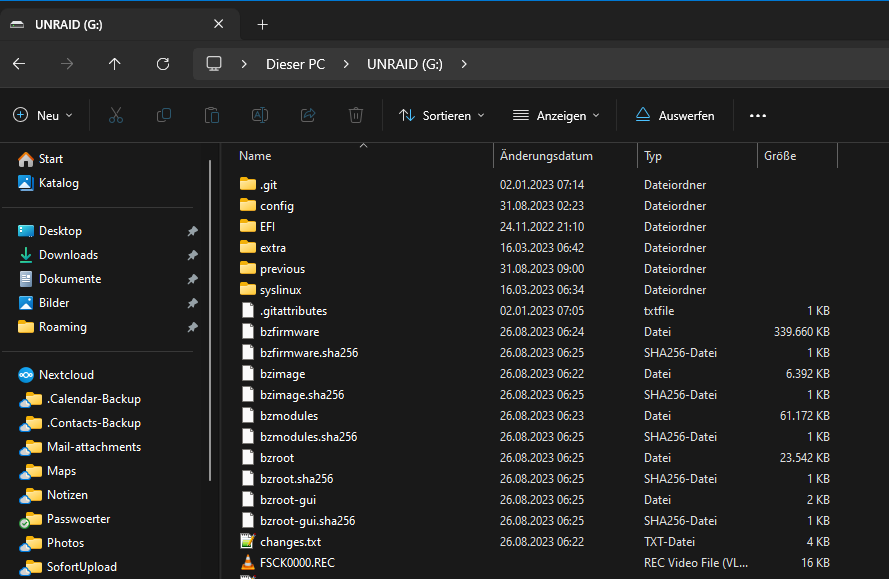Click the Delete trash can icon
The image size is (889, 579).
tap(356, 116)
